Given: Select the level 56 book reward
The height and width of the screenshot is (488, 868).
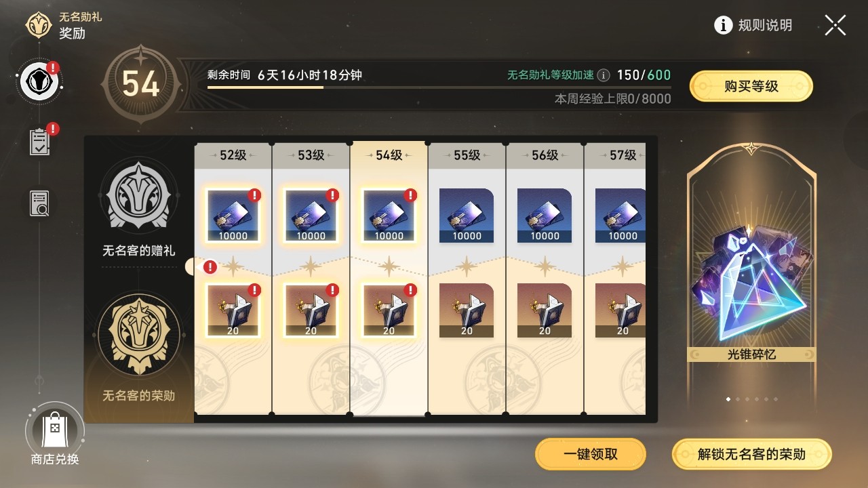Looking at the screenshot, I should point(545,310).
